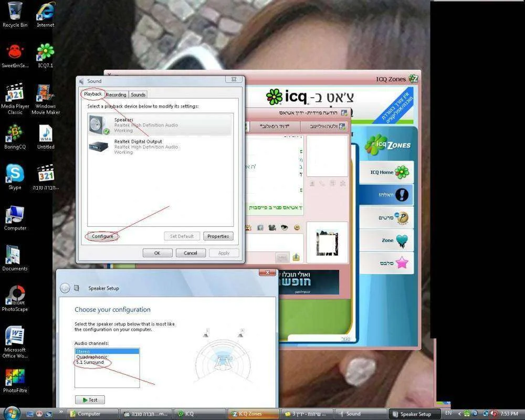
Task: Open the Computer taskbar button
Action: tap(93, 414)
